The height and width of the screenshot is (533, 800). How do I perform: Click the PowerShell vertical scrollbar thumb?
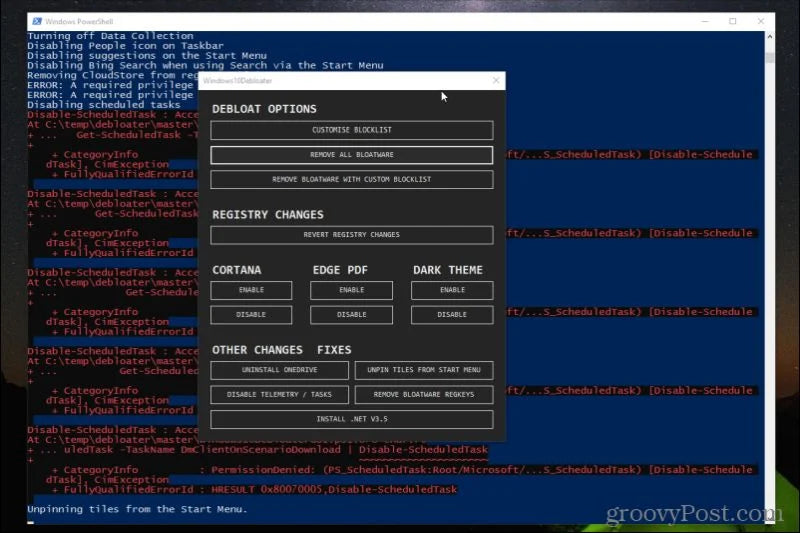[769, 58]
